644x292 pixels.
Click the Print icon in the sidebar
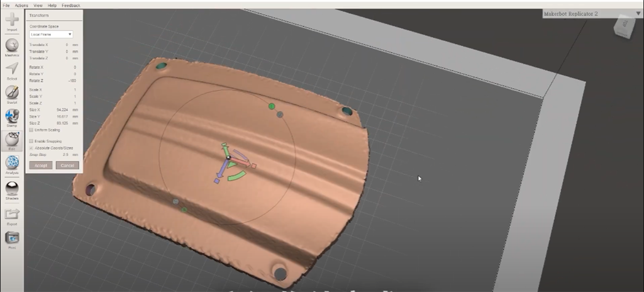[x=12, y=239]
